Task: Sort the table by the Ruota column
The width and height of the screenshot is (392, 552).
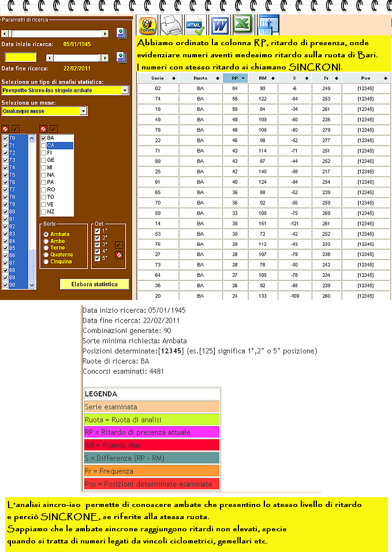Action: [200, 77]
